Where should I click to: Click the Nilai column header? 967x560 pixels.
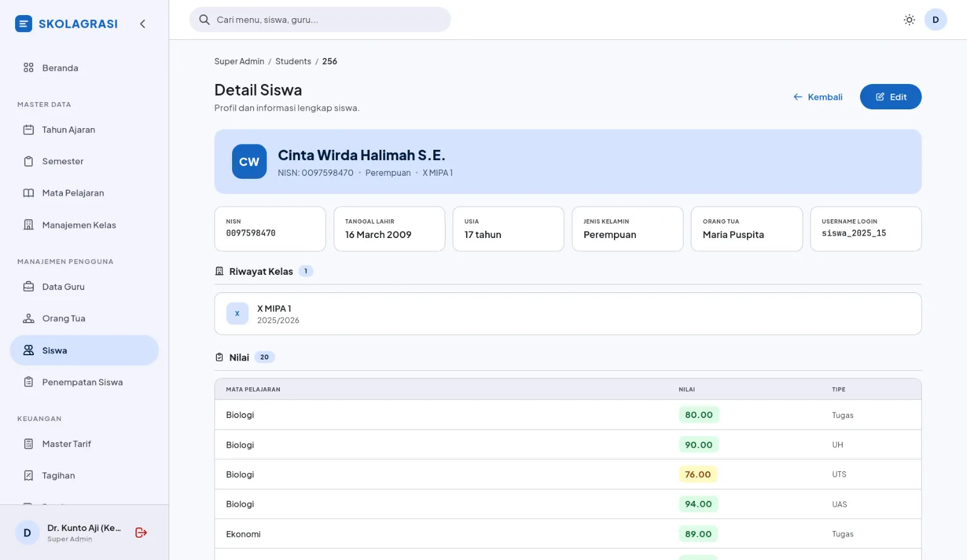(687, 390)
